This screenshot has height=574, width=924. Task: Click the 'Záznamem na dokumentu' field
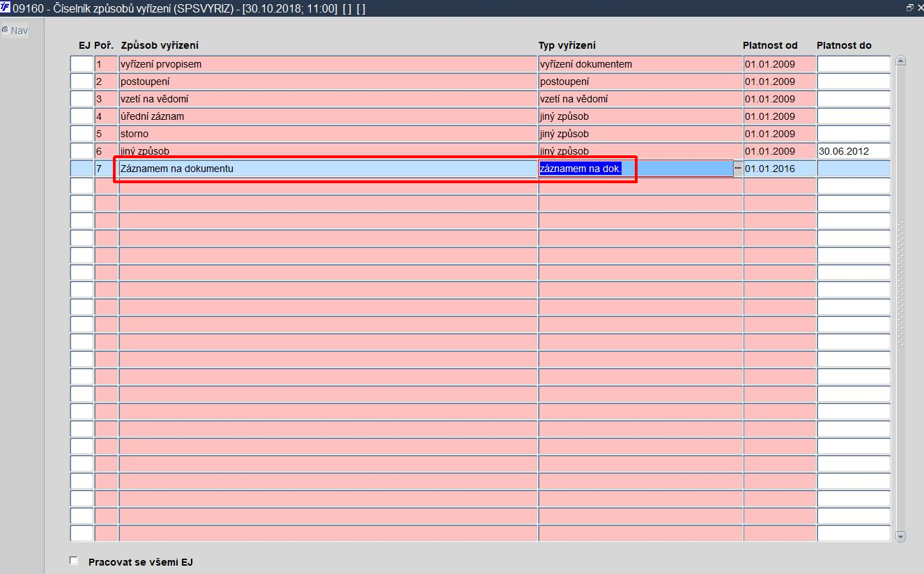(328, 168)
